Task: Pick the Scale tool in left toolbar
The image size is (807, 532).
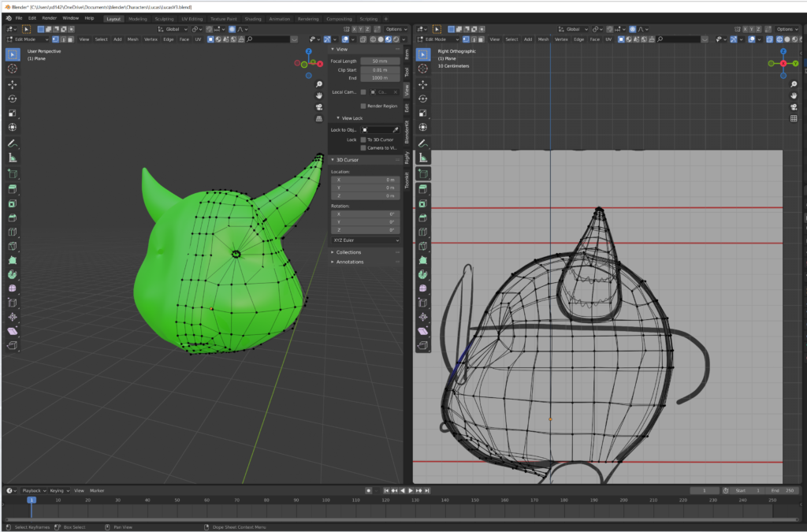Action: click(x=13, y=113)
